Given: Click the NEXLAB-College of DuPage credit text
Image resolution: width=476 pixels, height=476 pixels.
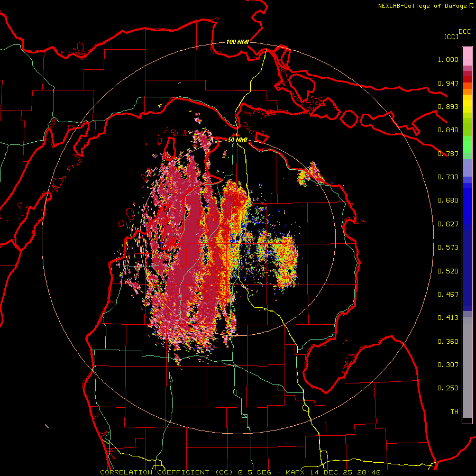Looking at the screenshot, I should coord(422,6).
